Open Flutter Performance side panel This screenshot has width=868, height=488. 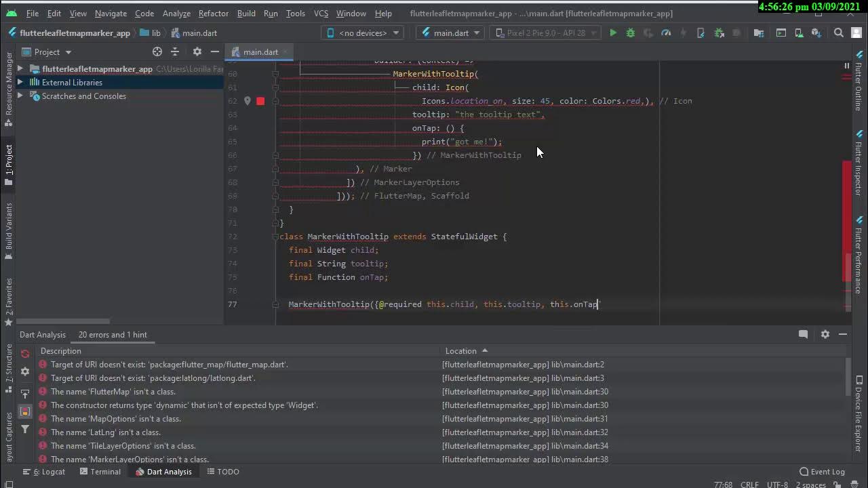pyautogui.click(x=859, y=255)
